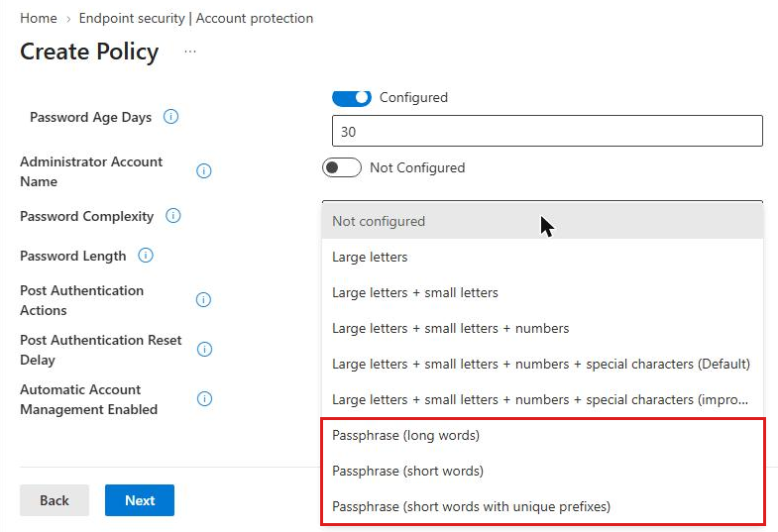
Task: Click the Back button
Action: pyautogui.click(x=55, y=500)
